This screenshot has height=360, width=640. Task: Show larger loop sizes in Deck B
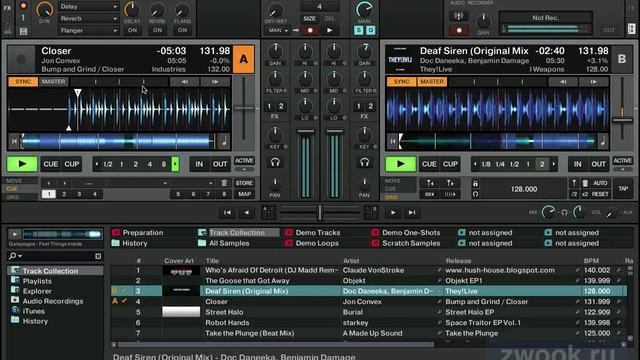(554, 164)
